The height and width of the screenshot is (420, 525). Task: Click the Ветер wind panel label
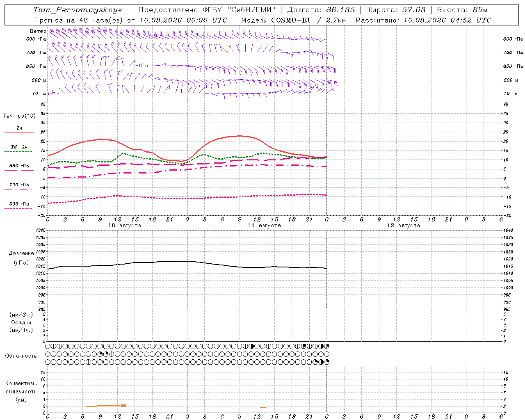point(38,31)
